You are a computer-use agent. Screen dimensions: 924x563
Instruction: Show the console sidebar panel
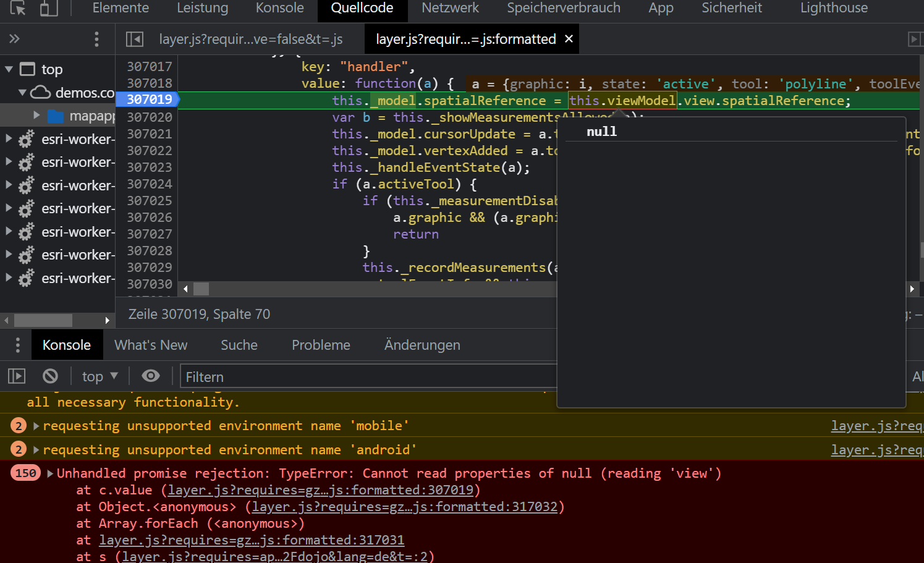point(16,376)
